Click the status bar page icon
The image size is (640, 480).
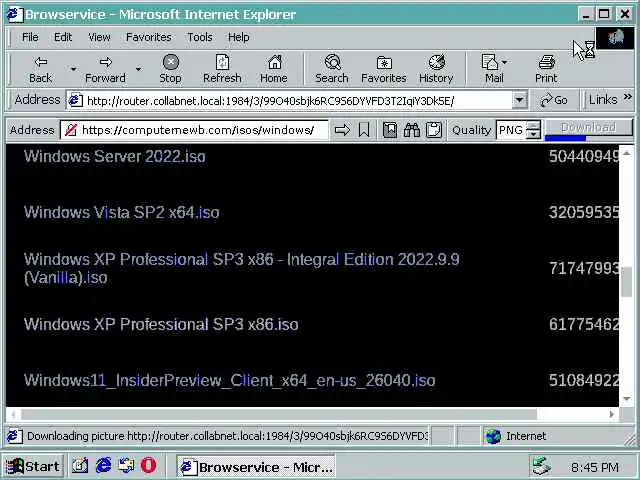pos(14,436)
